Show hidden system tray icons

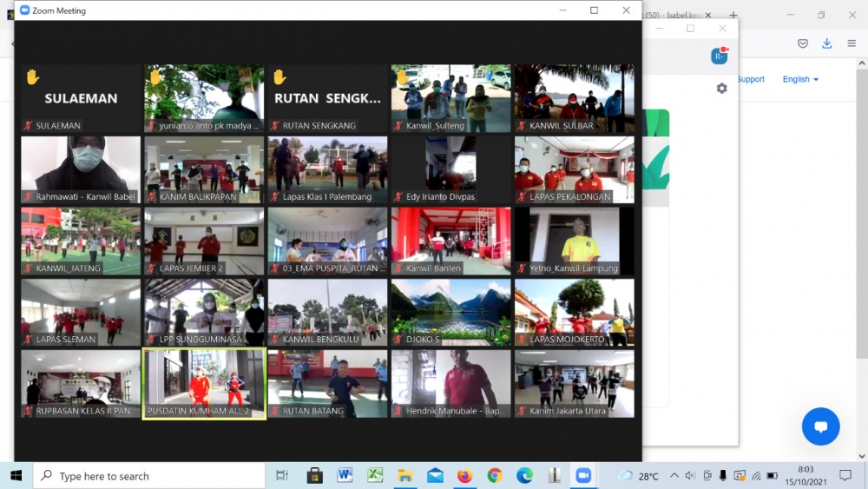[674, 476]
